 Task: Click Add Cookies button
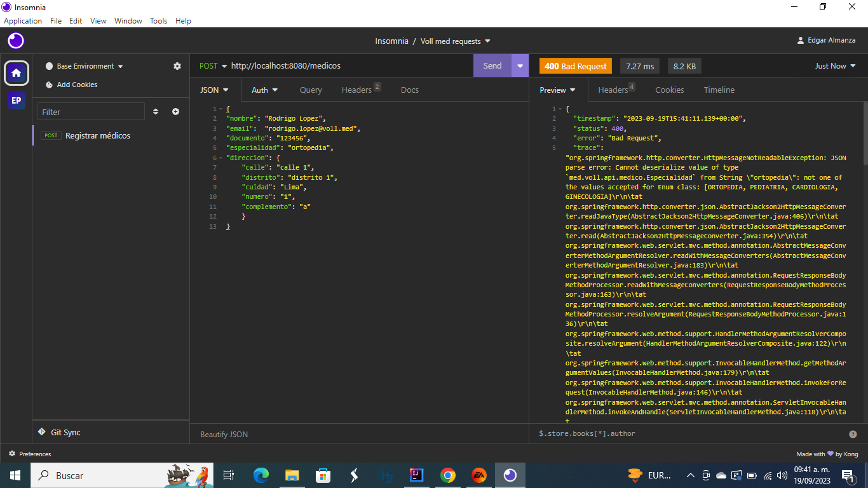pyautogui.click(x=72, y=85)
